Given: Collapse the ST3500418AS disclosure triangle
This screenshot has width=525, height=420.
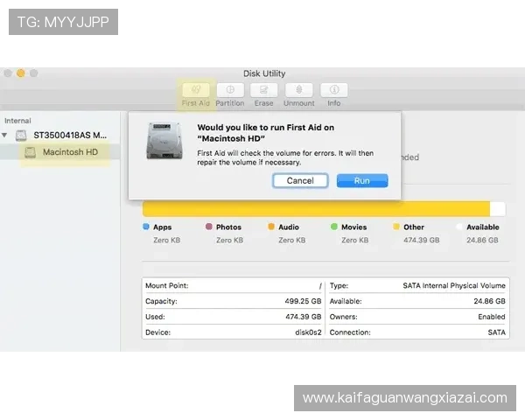Looking at the screenshot, I should click(x=7, y=136).
